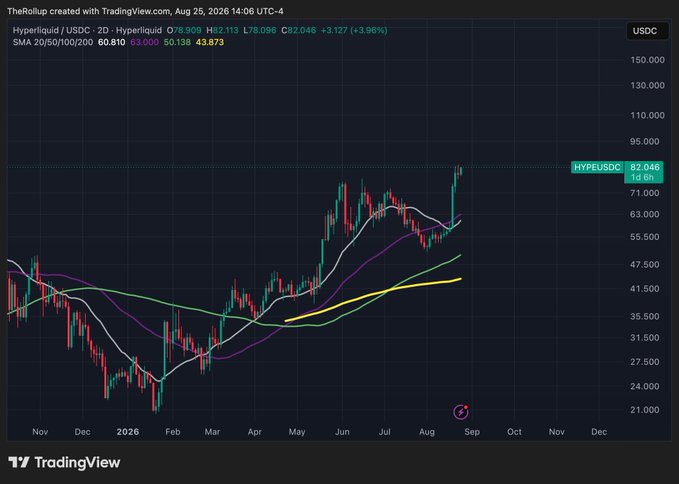
Task: Click the purple lightning event marker icon
Action: tap(461, 412)
